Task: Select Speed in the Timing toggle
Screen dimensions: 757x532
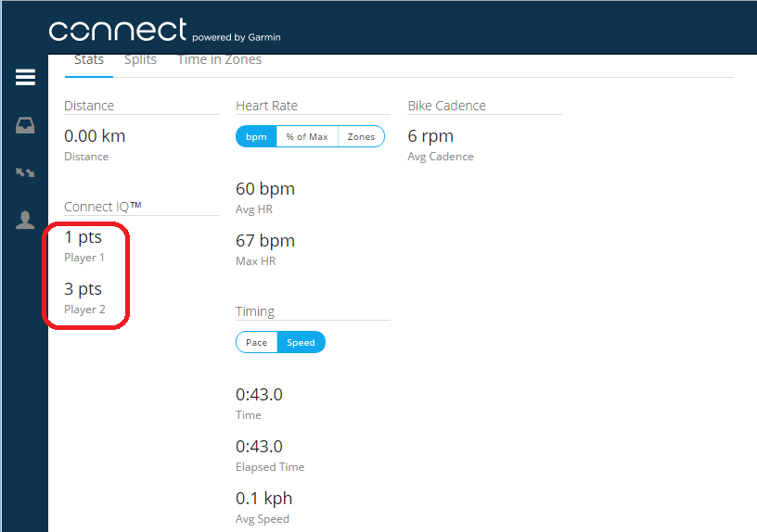Action: click(301, 342)
